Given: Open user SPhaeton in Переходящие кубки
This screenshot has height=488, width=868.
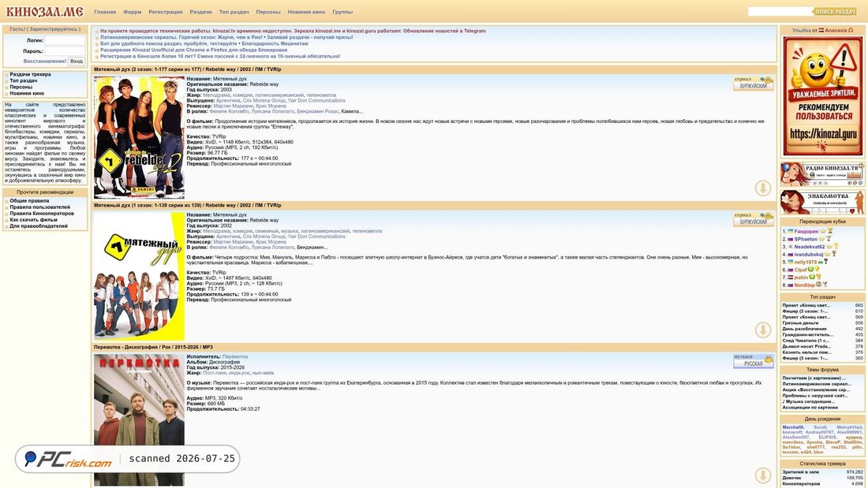Looking at the screenshot, I should pyautogui.click(x=806, y=239).
